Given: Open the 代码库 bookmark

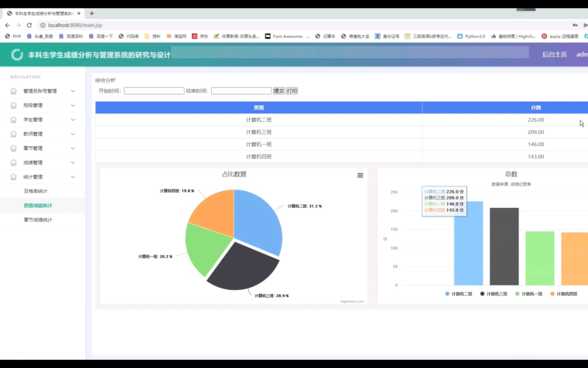Looking at the screenshot, I should pos(129,36).
